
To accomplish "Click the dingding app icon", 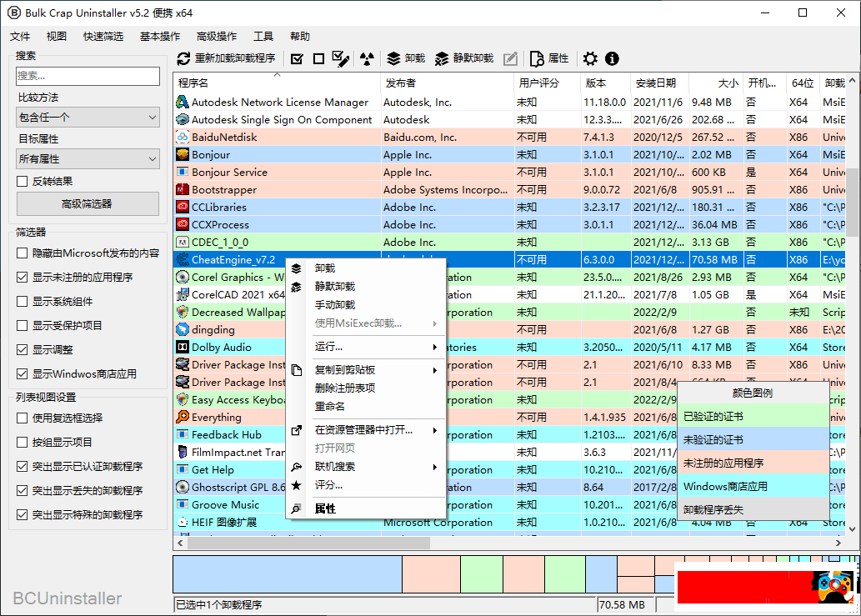I will (x=183, y=329).
